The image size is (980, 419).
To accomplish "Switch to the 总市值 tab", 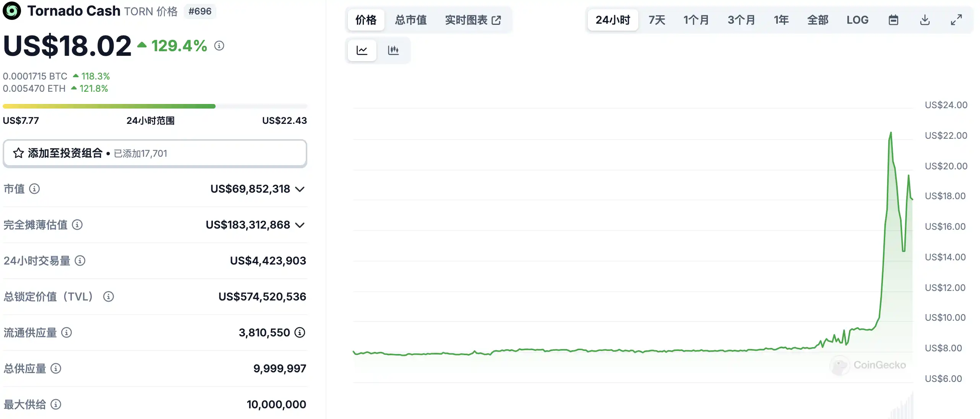I will coord(410,20).
